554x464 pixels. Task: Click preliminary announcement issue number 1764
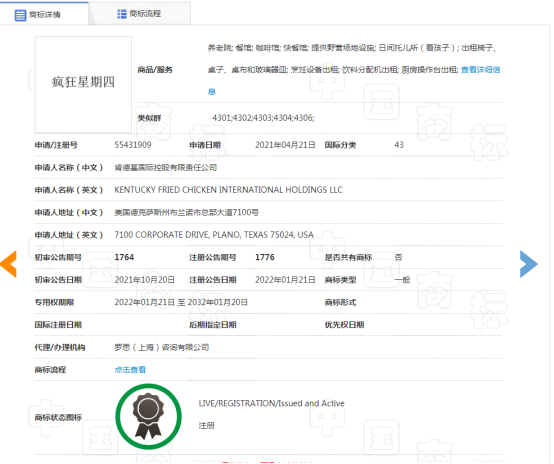pos(124,257)
